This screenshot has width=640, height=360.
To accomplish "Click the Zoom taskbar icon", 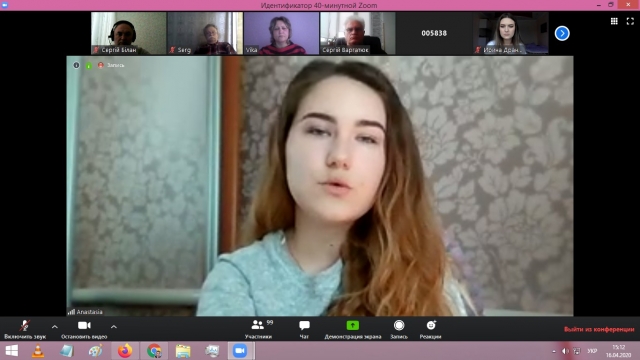I will click(240, 351).
